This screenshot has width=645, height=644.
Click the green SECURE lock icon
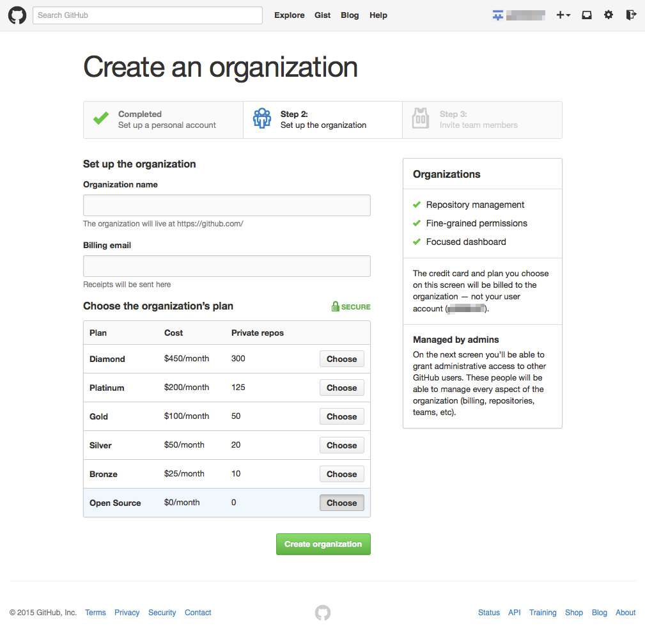point(335,306)
